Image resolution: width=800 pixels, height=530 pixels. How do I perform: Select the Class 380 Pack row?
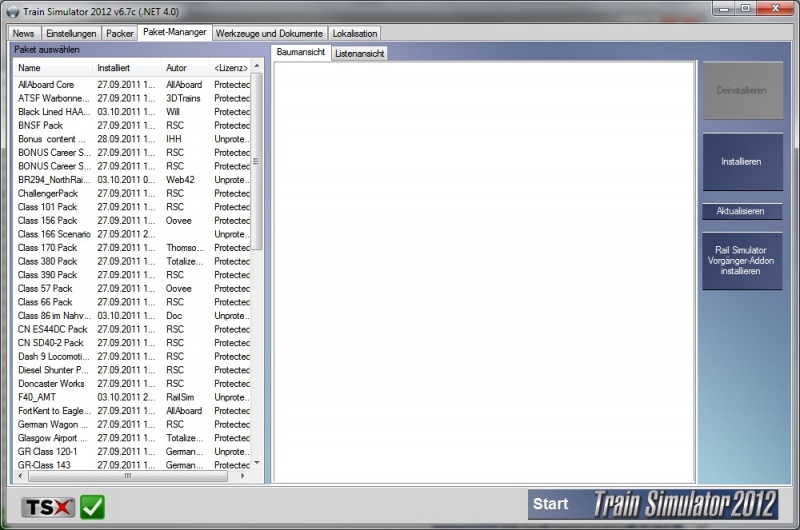point(133,262)
